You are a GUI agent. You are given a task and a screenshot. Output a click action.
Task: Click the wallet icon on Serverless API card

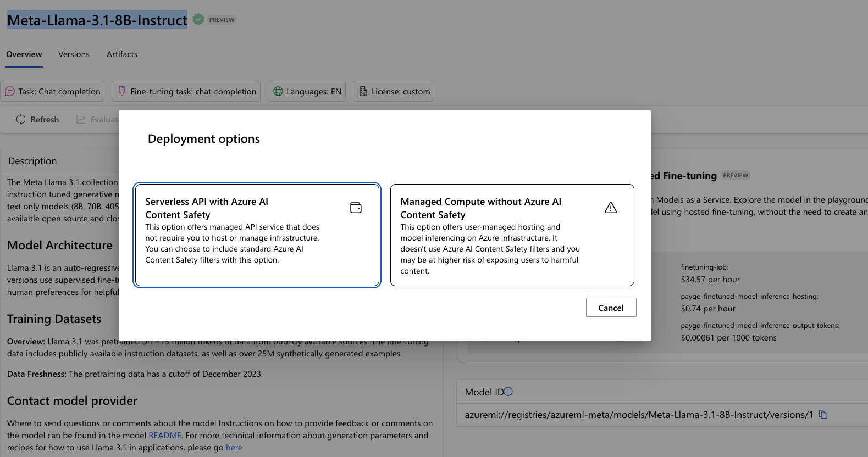click(356, 208)
